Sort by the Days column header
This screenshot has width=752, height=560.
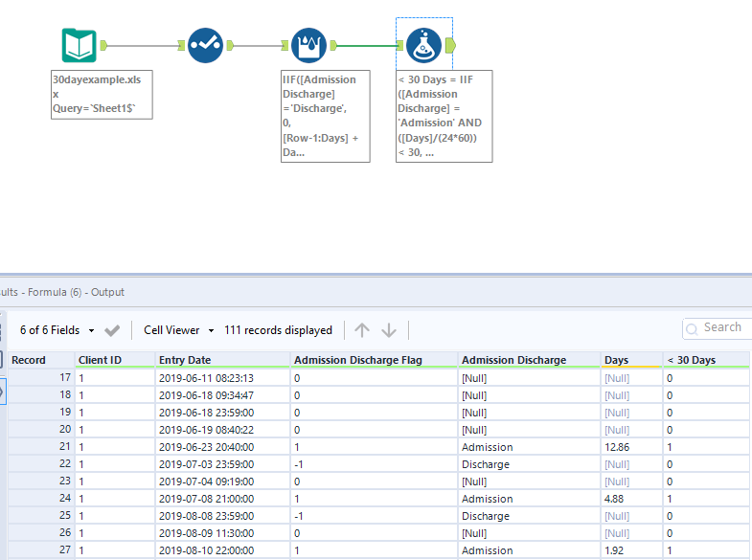pyautogui.click(x=617, y=360)
